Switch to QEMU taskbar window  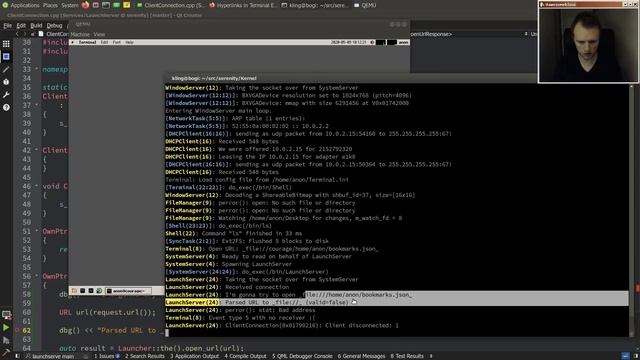(365, 5)
